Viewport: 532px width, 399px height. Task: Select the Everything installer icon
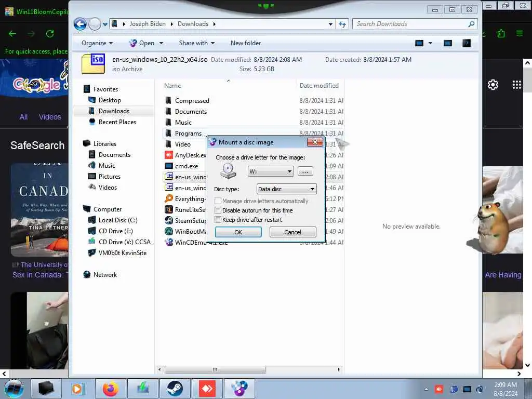[169, 199]
